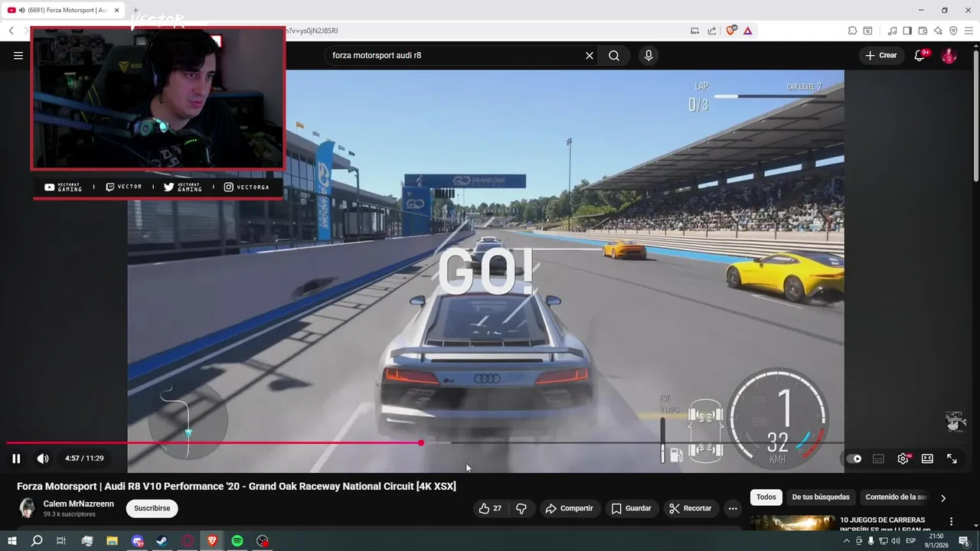Open Recortar clip tool
The height and width of the screenshot is (551, 980).
[691, 508]
